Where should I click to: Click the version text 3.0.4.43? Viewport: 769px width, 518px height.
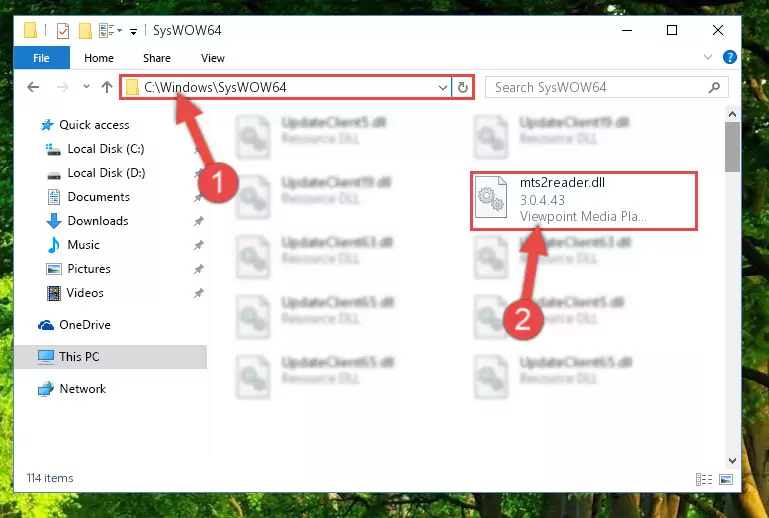pyautogui.click(x=542, y=200)
